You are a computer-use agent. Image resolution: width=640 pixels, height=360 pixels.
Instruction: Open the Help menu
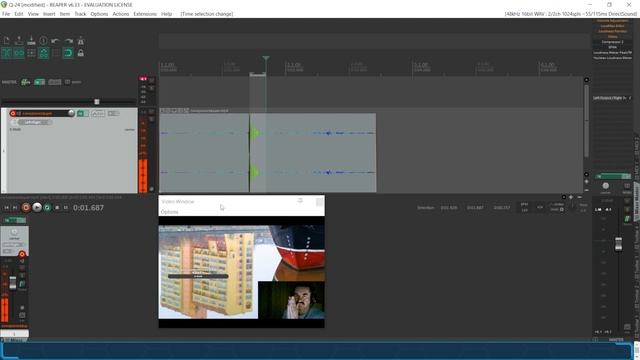click(x=166, y=14)
